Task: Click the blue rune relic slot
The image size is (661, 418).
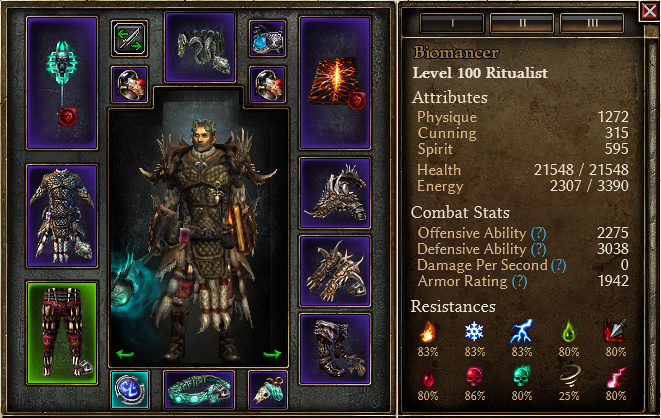Action: pyautogui.click(x=130, y=390)
